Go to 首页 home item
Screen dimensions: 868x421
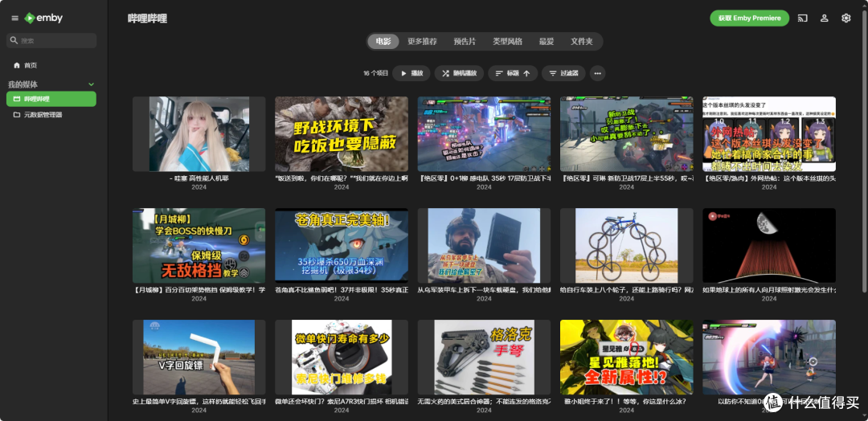point(26,65)
